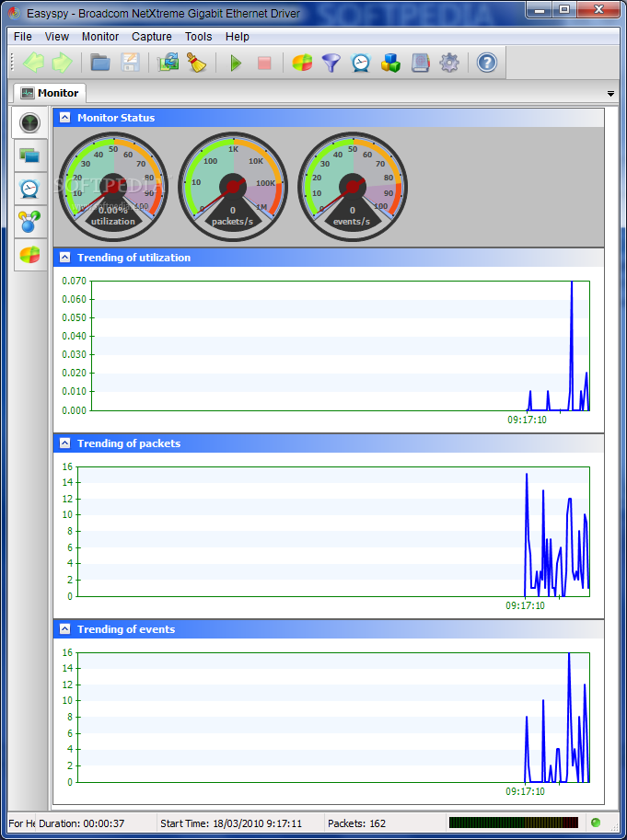Click the Packets: 162 status text
The image size is (627, 840).
(x=357, y=823)
